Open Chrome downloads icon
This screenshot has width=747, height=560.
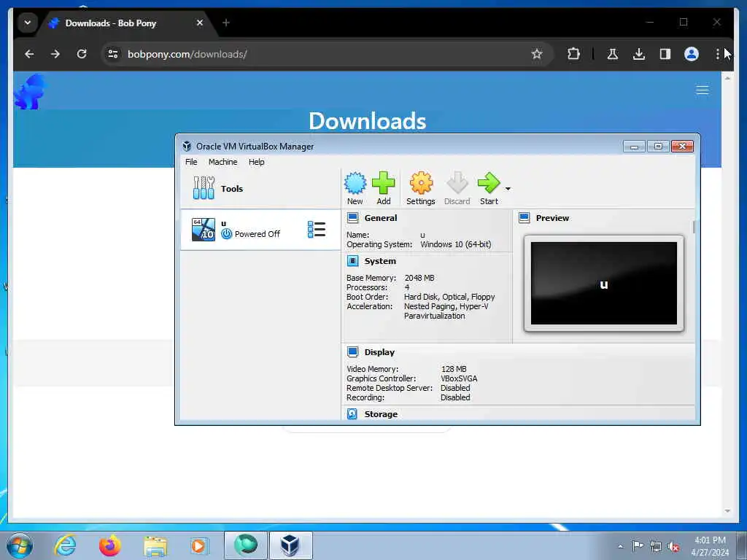pyautogui.click(x=639, y=54)
